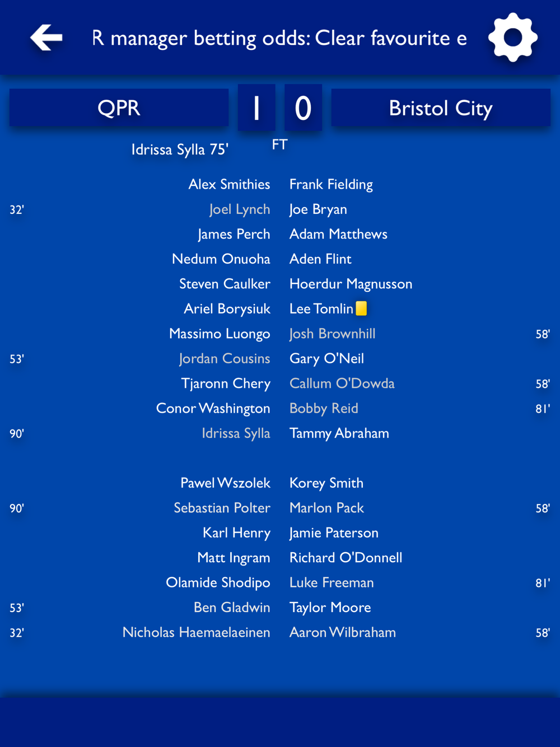Open settings via the gear icon

point(513,38)
